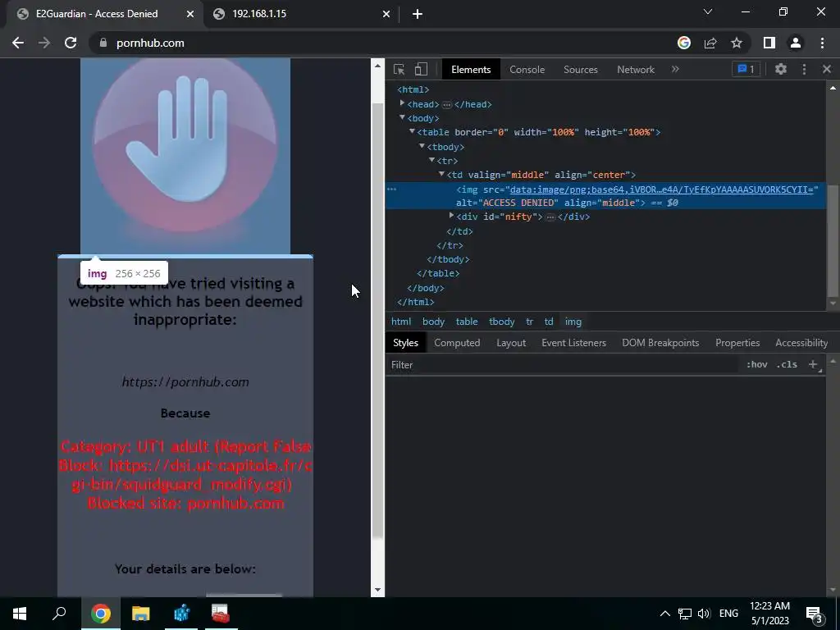This screenshot has height=630, width=840.
Task: Reload the current page
Action: coord(71,43)
